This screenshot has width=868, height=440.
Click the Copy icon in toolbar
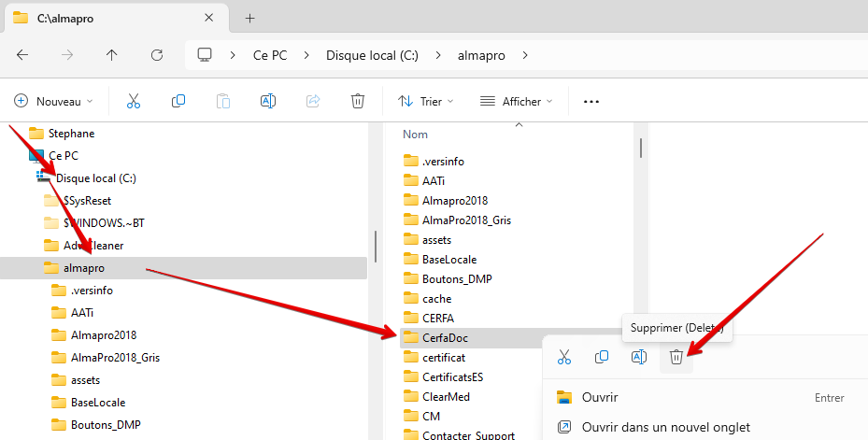pos(178,101)
